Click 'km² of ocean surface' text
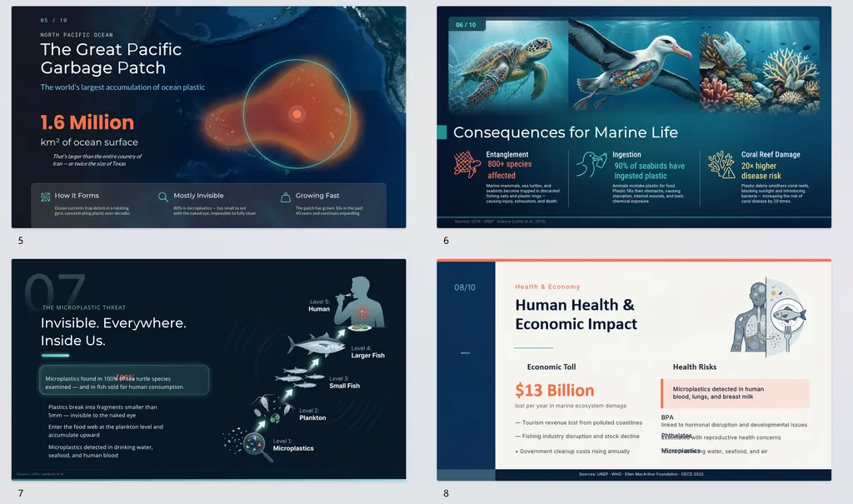Viewport: 853px width, 504px height. click(89, 142)
